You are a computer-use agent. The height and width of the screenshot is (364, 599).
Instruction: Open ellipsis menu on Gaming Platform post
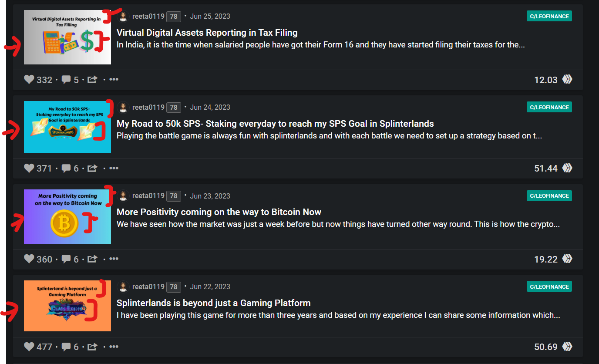(114, 347)
